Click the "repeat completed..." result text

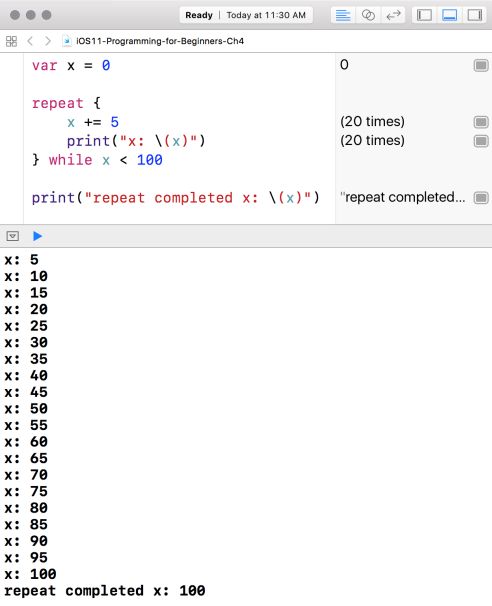pos(402,197)
